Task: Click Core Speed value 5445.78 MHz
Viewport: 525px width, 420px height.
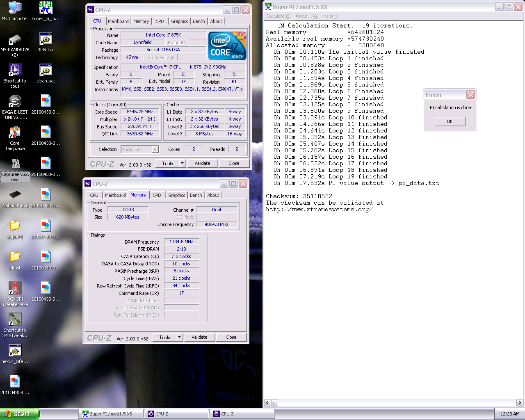Action: pos(140,112)
